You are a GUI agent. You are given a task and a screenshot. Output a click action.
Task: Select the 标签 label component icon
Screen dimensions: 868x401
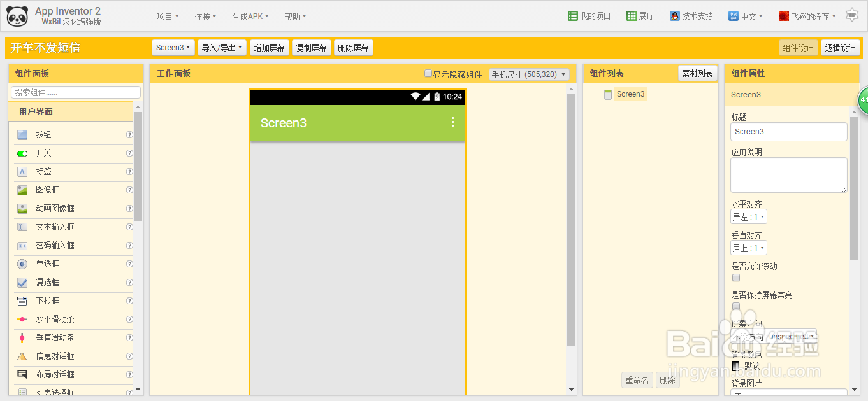22,172
